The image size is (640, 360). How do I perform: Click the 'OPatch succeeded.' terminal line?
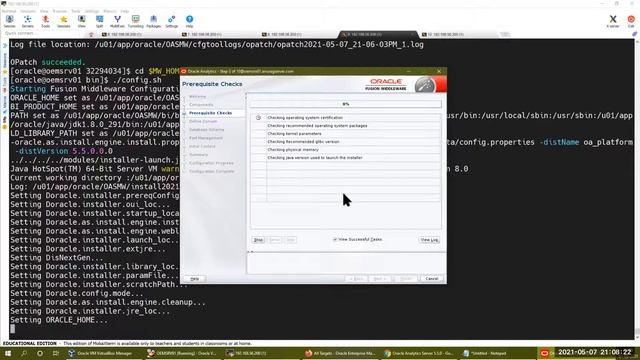click(48, 62)
